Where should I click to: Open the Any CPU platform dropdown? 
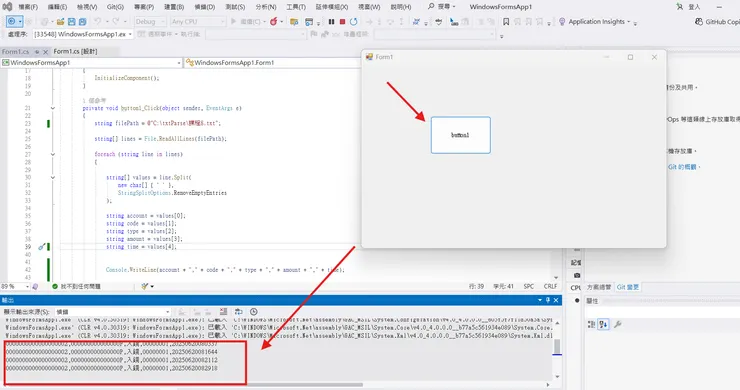[198, 22]
